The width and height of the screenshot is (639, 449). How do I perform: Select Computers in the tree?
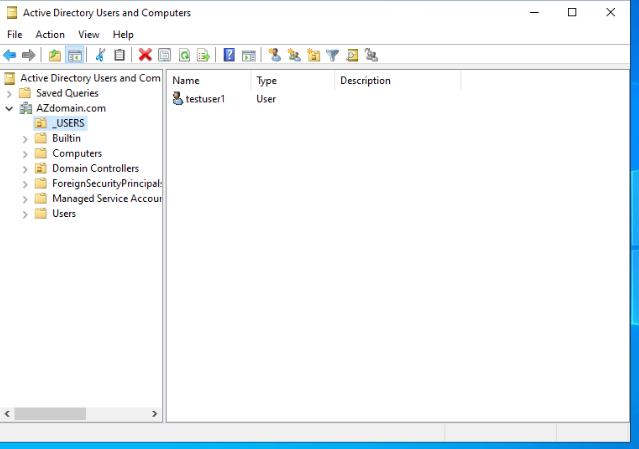click(77, 153)
